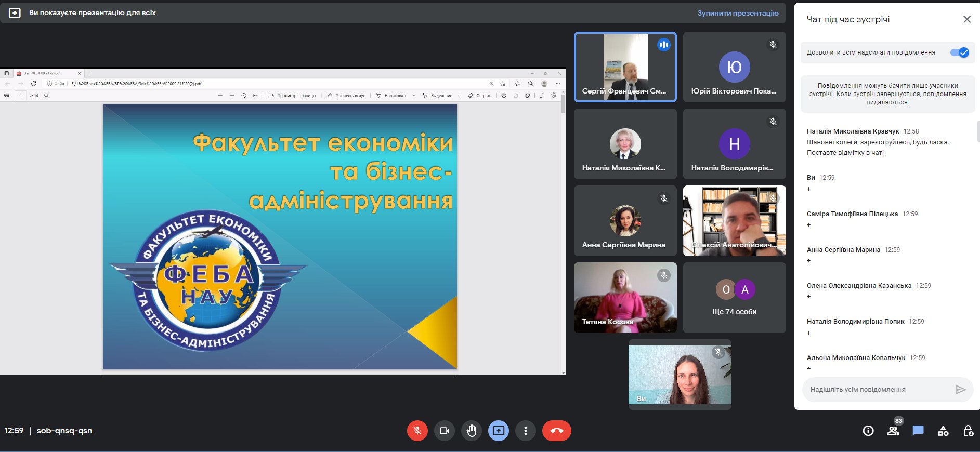The height and width of the screenshot is (452, 980).
Task: Open PDF viewer settings gear
Action: [x=554, y=96]
